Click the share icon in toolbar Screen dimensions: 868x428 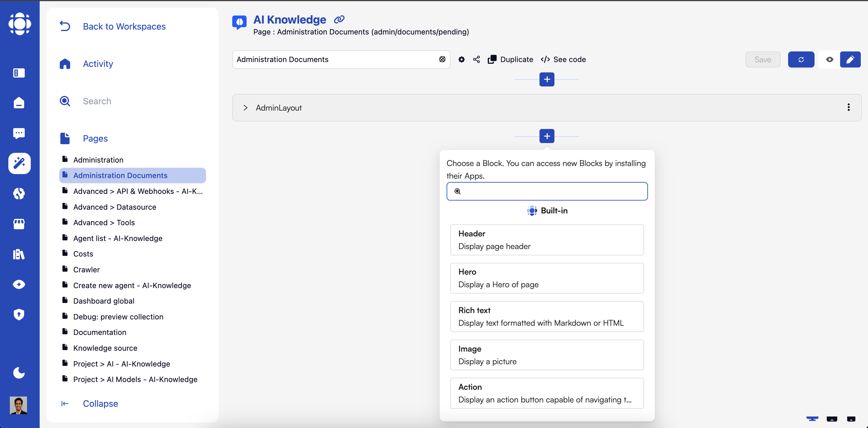(476, 59)
